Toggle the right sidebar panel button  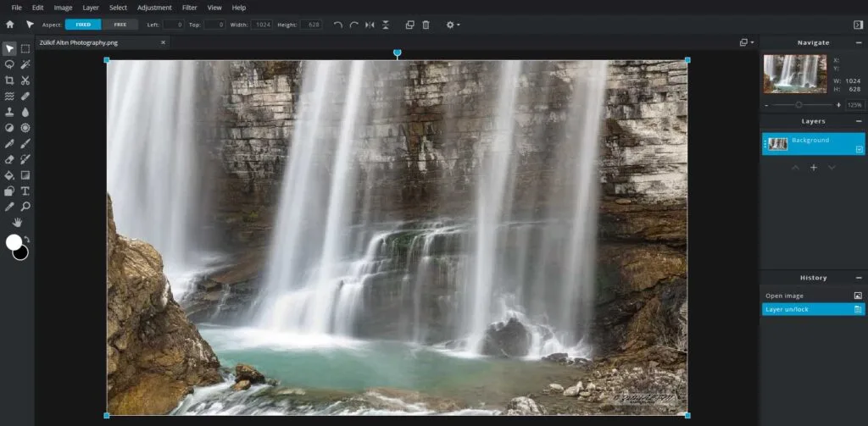858,25
